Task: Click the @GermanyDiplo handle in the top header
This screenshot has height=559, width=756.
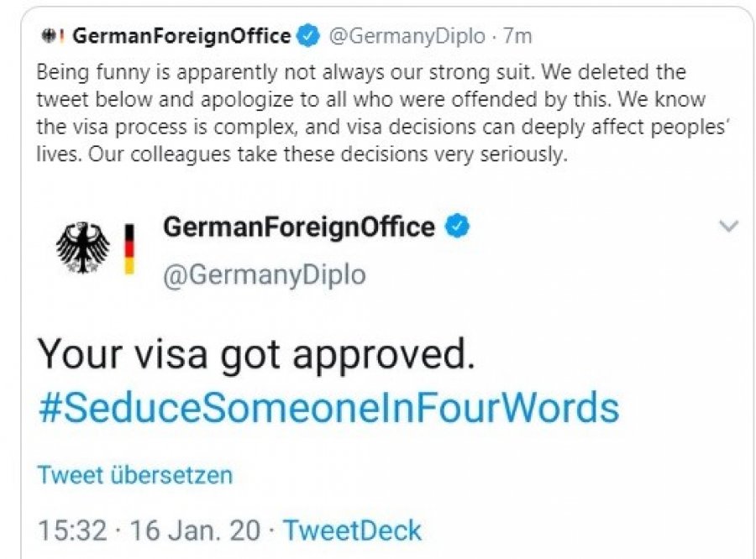Action: [406, 36]
